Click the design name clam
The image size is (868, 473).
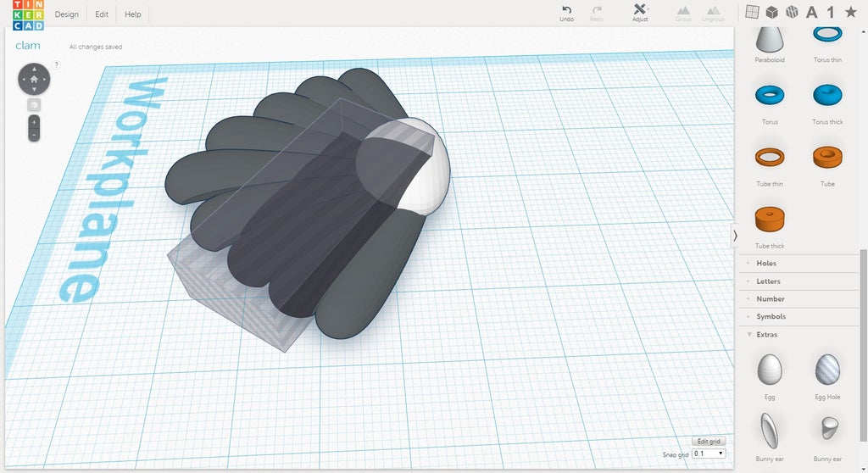(28, 46)
